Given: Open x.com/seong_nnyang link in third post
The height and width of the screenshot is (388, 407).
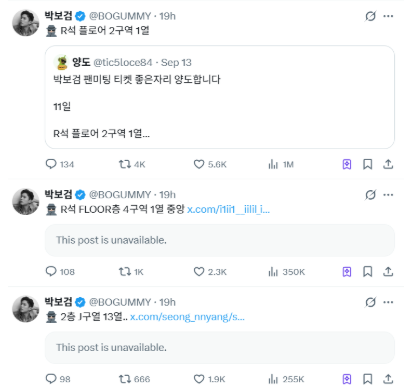Looking at the screenshot, I should [x=187, y=317].
